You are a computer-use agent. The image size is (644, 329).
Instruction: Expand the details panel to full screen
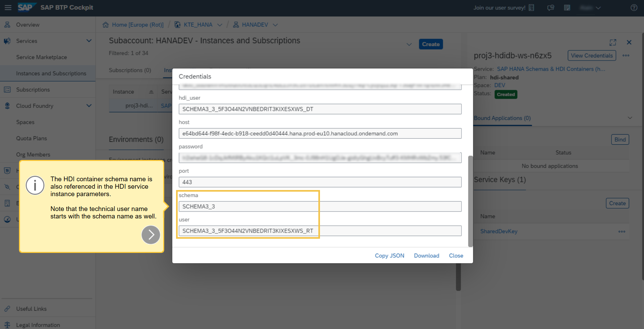(x=613, y=42)
